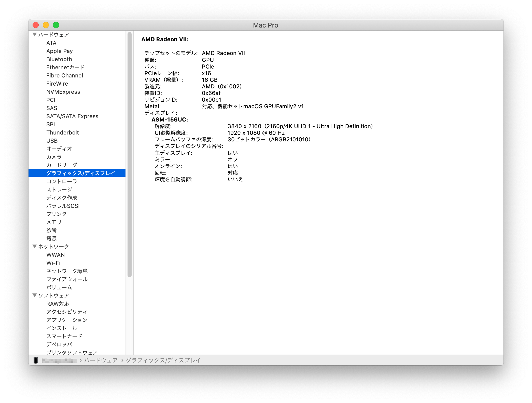Select the グラフィックス/ディスプレイ item

80,173
